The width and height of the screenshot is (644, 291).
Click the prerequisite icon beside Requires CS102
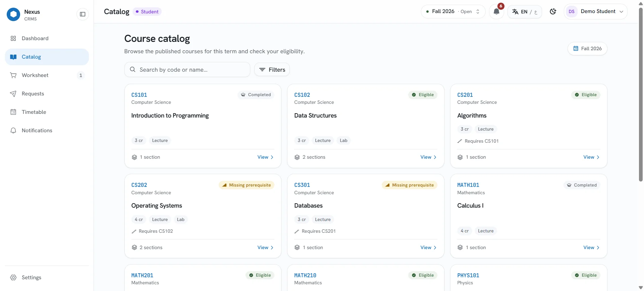pyautogui.click(x=134, y=231)
